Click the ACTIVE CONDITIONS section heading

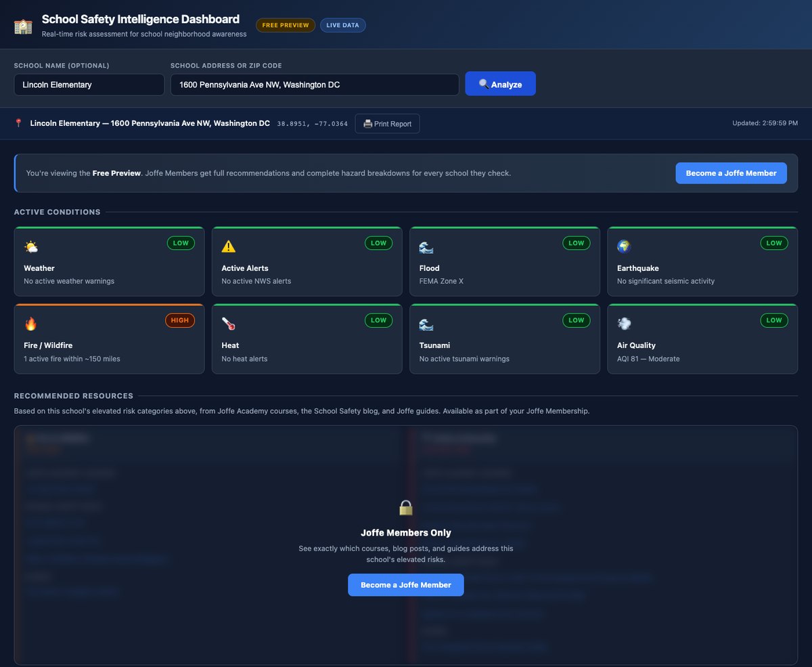click(58, 212)
